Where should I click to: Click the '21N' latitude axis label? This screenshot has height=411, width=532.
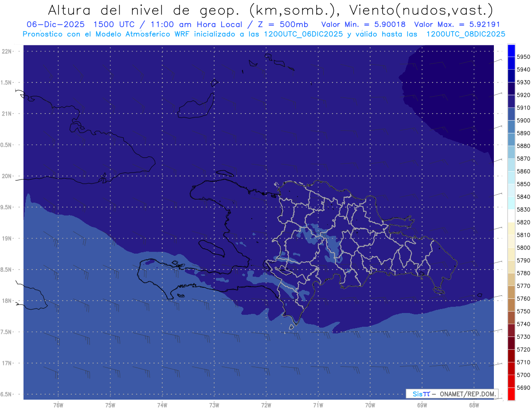coord(7,114)
